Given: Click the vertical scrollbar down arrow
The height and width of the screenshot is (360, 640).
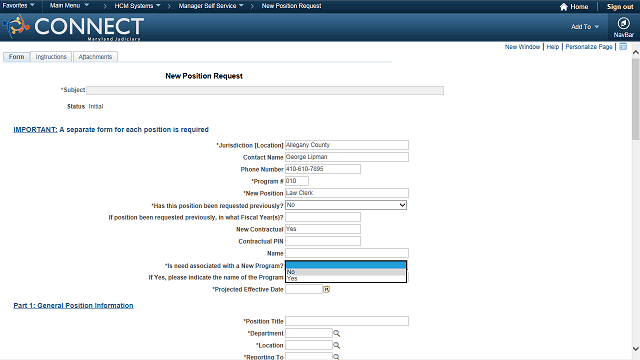Looking at the screenshot, I should click(x=636, y=349).
